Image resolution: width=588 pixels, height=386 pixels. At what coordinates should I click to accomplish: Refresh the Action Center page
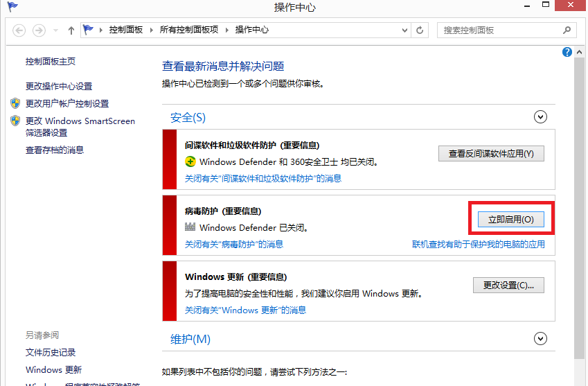[420, 30]
